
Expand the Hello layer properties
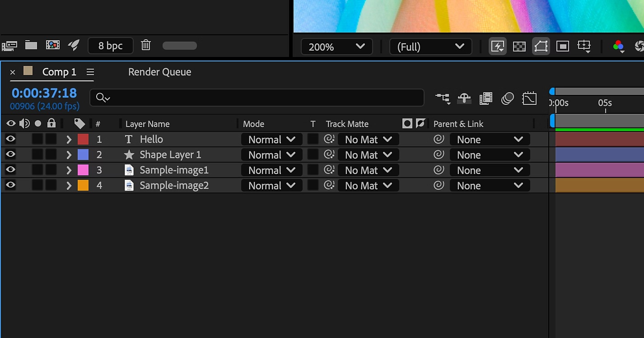69,139
